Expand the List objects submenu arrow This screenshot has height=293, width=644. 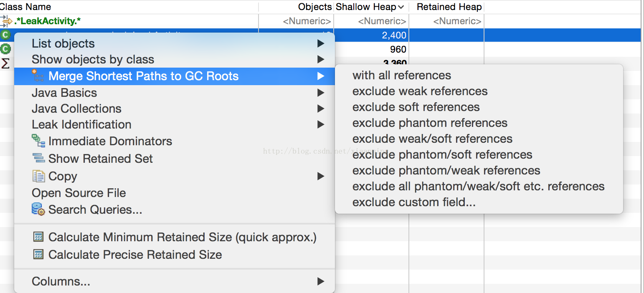coord(320,43)
